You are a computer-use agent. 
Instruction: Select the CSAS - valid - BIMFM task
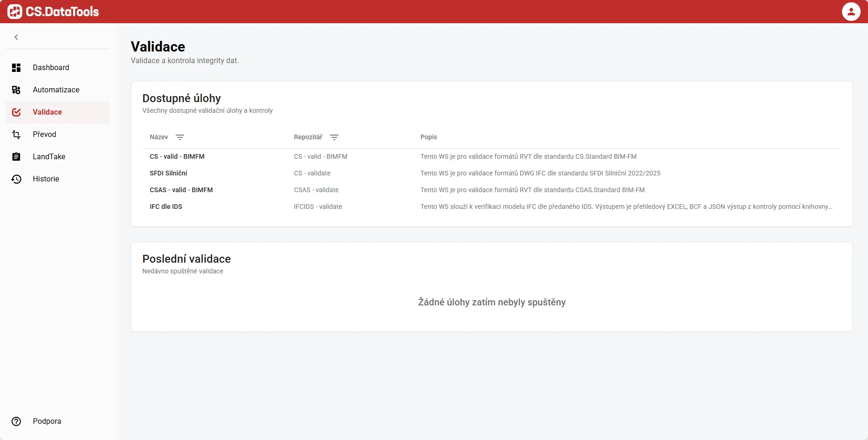coord(181,190)
